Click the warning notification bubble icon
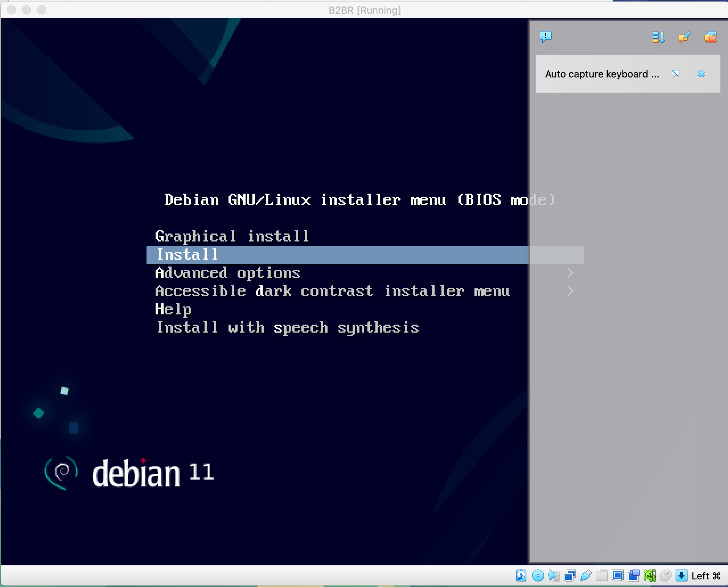 [545, 36]
